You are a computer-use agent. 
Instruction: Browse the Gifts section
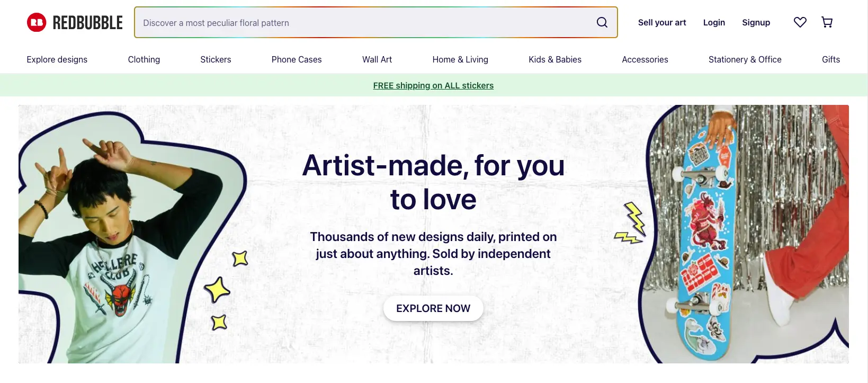tap(830, 59)
